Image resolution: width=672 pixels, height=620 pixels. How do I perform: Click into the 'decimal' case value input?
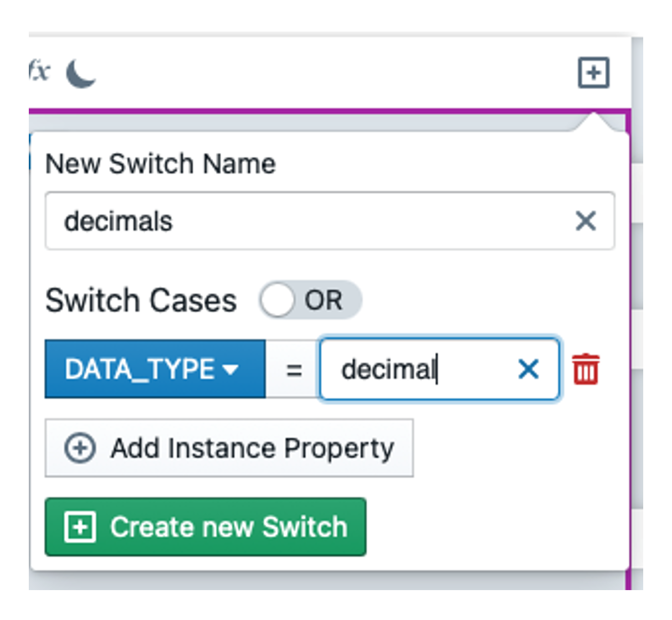point(415,369)
